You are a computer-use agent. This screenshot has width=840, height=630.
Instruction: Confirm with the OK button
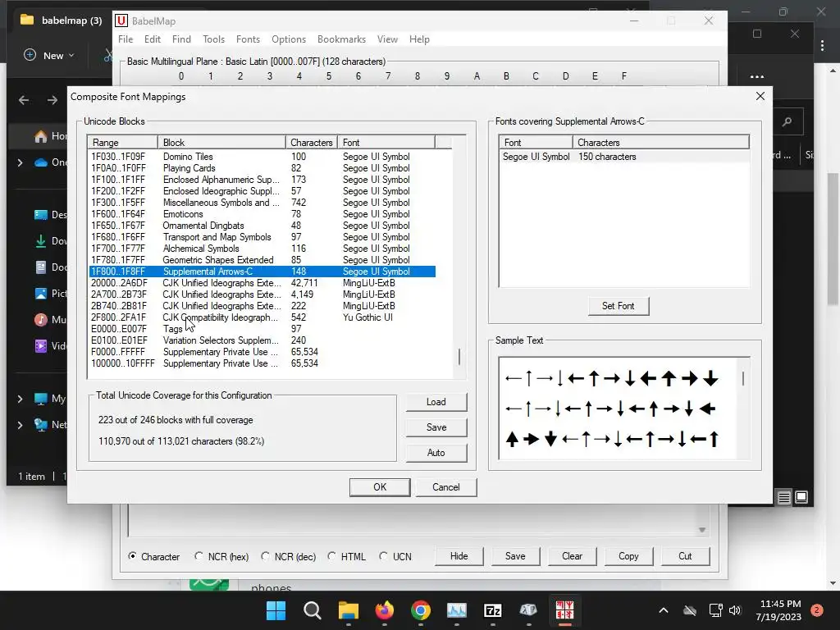point(380,487)
